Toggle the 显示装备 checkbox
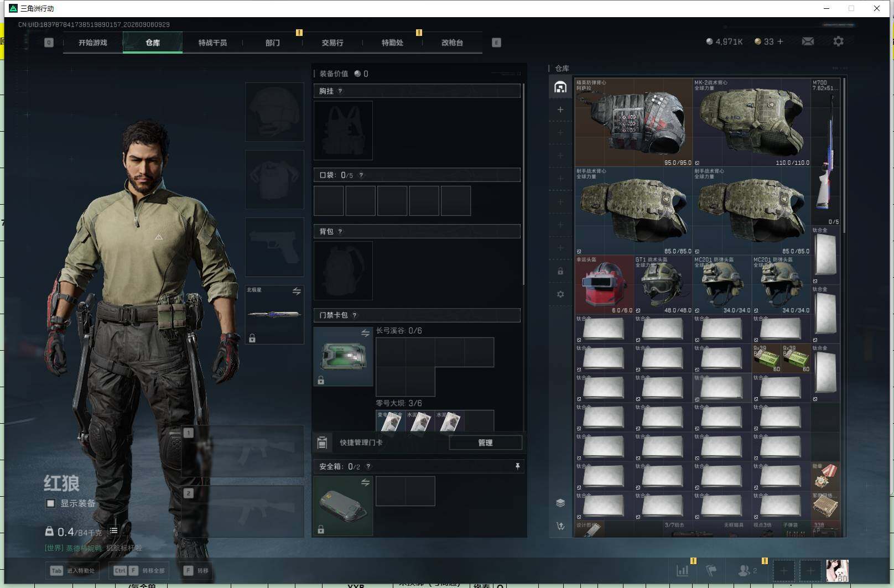This screenshot has height=588, width=894. (x=50, y=503)
